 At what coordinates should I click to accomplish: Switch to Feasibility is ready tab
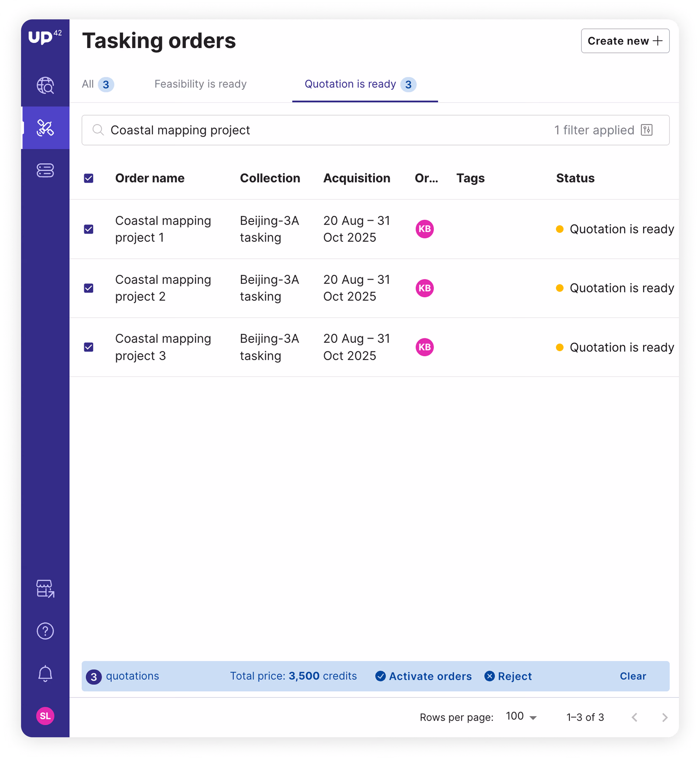200,84
